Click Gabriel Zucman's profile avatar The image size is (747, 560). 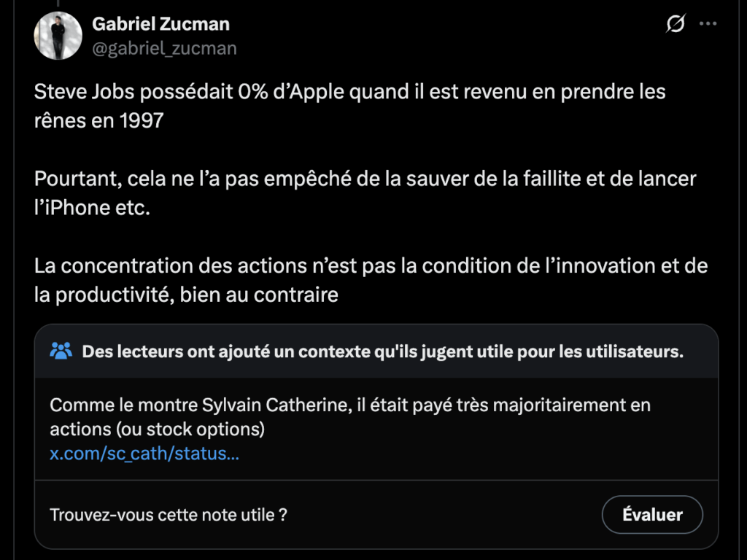click(58, 35)
